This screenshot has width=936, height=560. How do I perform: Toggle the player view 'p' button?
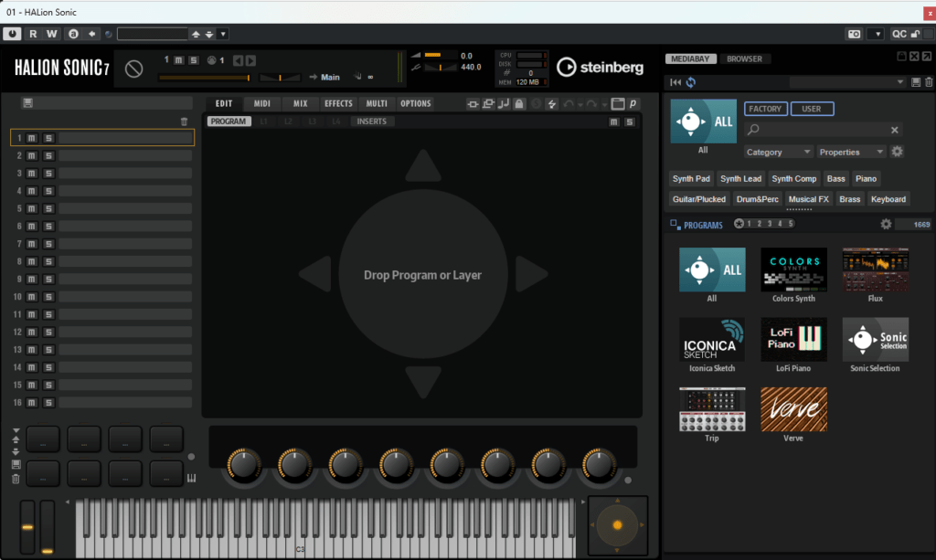coord(633,104)
